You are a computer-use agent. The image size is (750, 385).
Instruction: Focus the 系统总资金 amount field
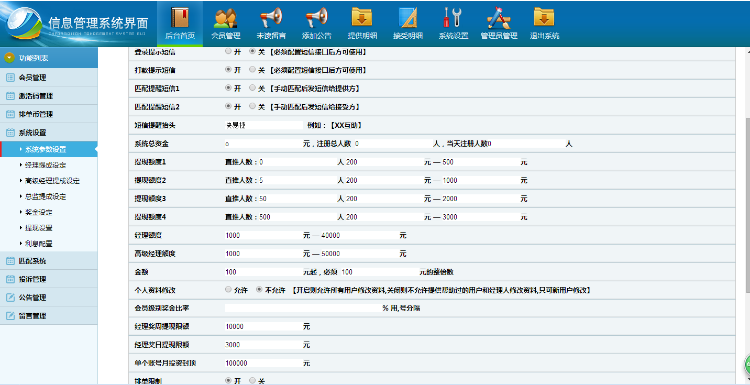point(264,143)
